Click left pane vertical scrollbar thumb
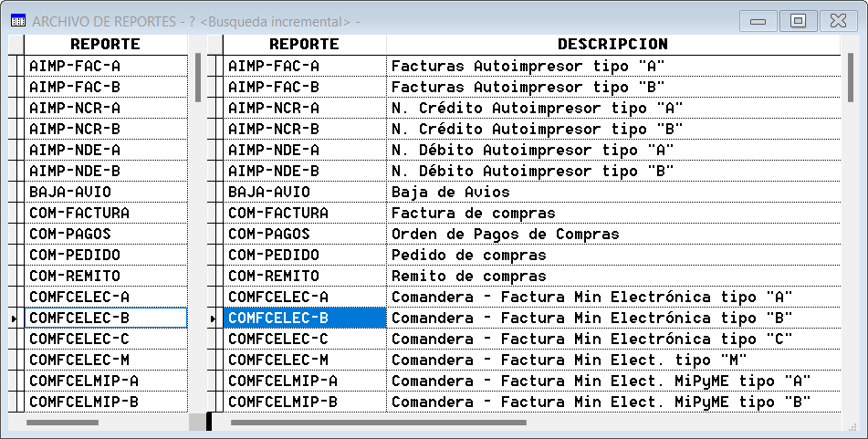868x439 pixels. pos(198,78)
